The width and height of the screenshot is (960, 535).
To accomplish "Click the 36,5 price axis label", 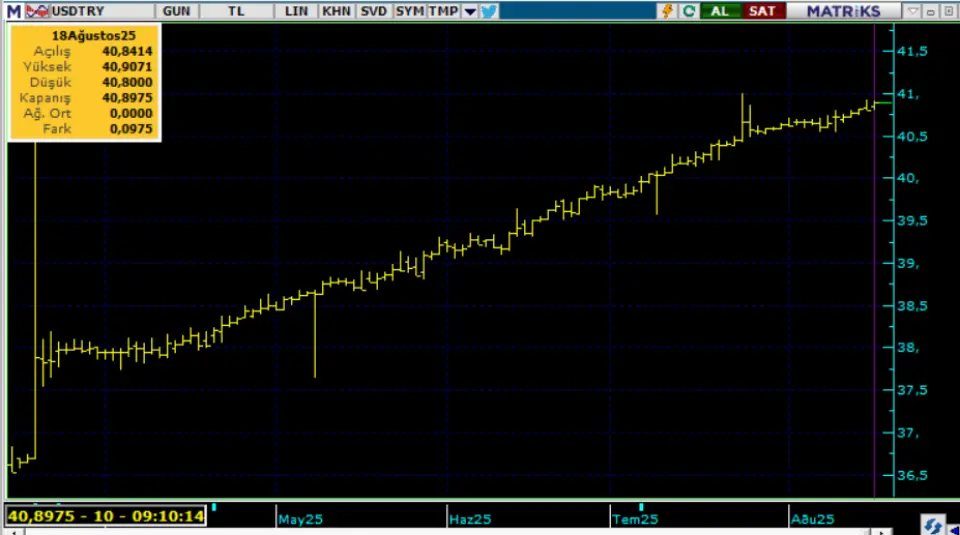I will (912, 475).
